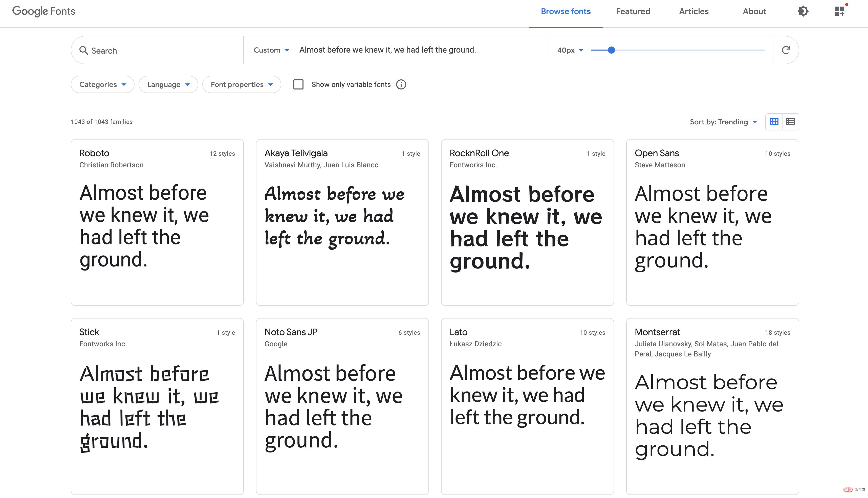Enable Show only variable fonts checkbox
The width and height of the screenshot is (868, 498).
coord(298,84)
